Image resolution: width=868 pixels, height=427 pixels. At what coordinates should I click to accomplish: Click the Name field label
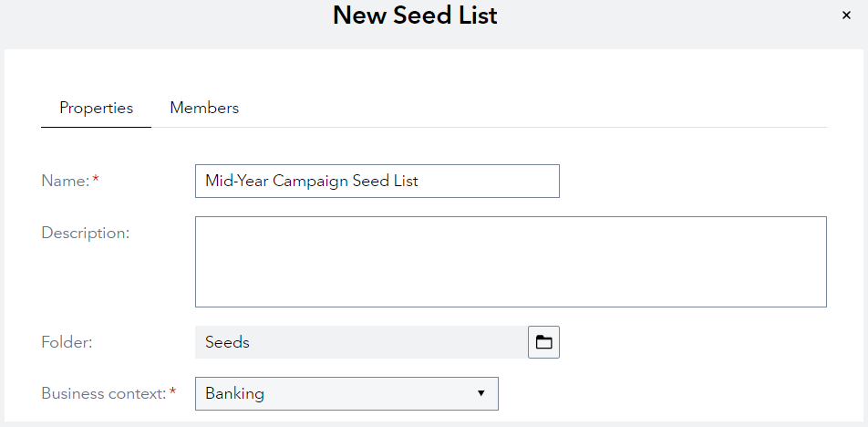click(65, 181)
